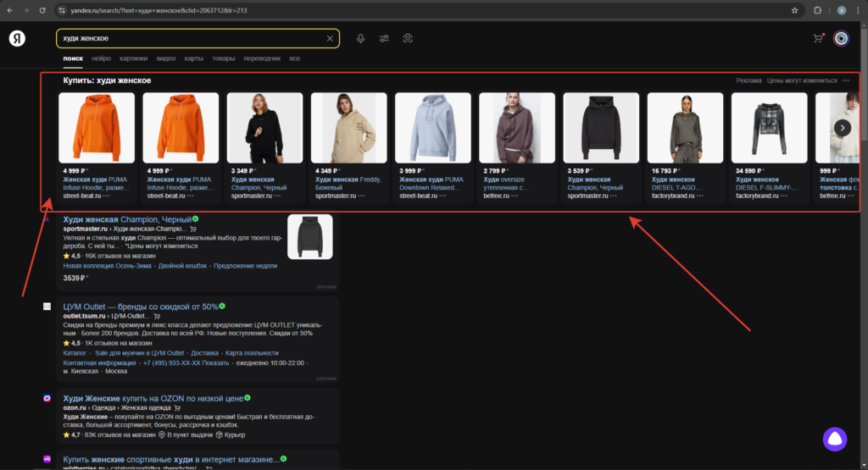
Task: Open the Chrome profile avatar in toolbar
Action: 842,10
